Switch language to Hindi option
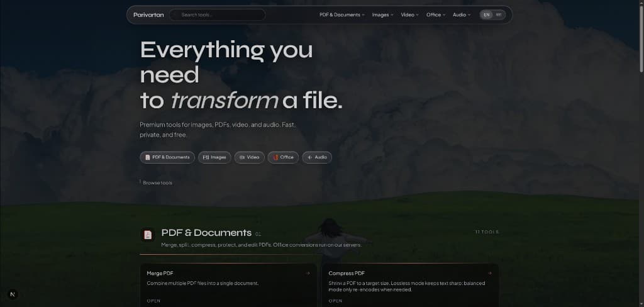Viewport: 644px width, 307px height. pyautogui.click(x=499, y=15)
